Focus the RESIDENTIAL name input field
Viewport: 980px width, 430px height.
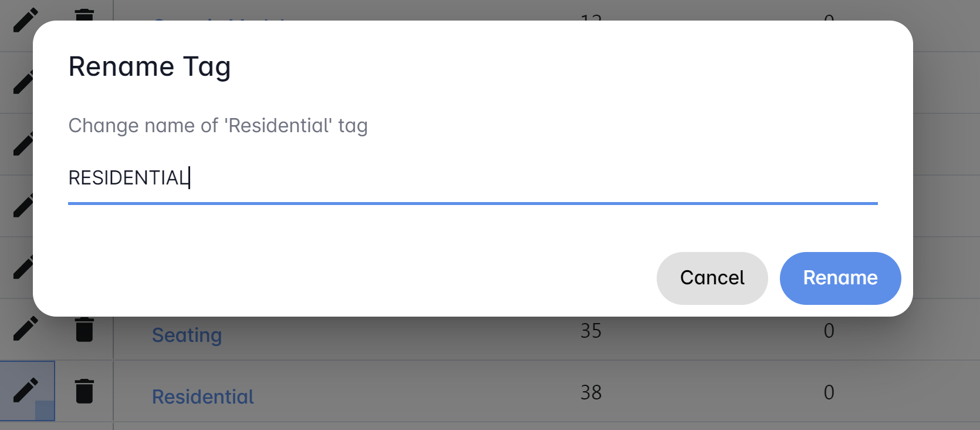click(x=469, y=178)
